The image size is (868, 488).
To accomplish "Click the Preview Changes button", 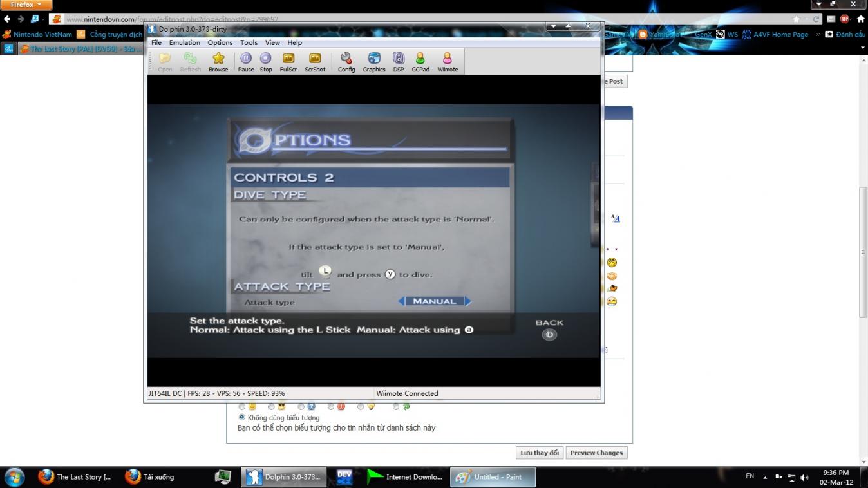I will tap(596, 453).
